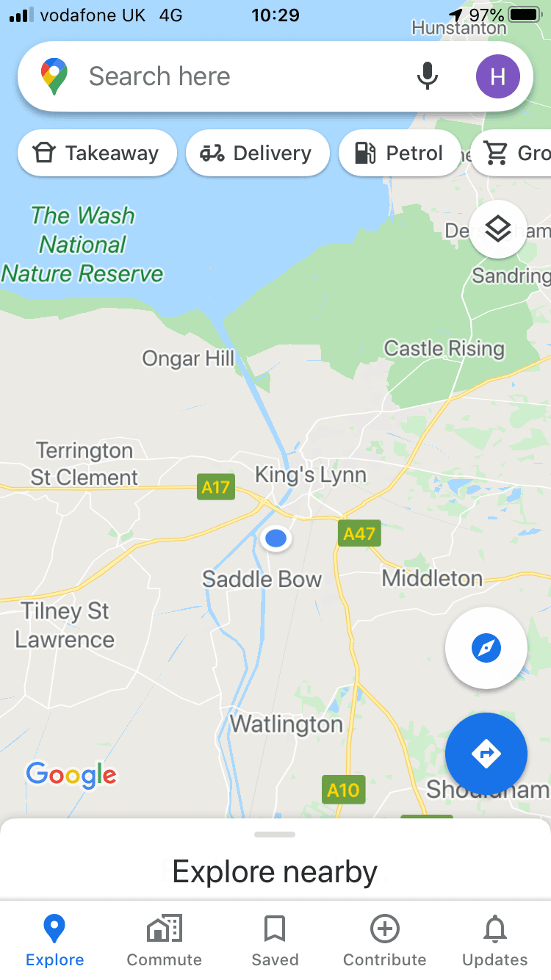Switch to the Saved tab
Viewport: 551px width, 980px height.
tap(275, 940)
